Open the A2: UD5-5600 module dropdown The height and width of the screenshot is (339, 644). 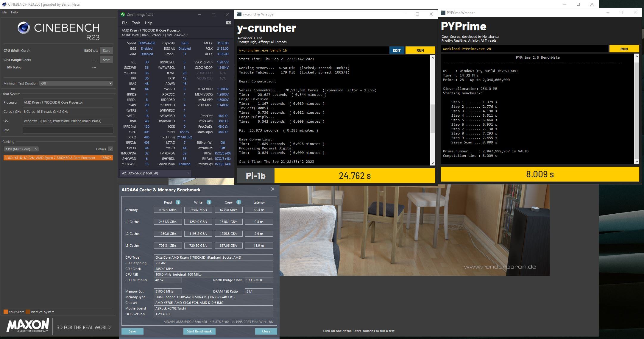point(155,173)
